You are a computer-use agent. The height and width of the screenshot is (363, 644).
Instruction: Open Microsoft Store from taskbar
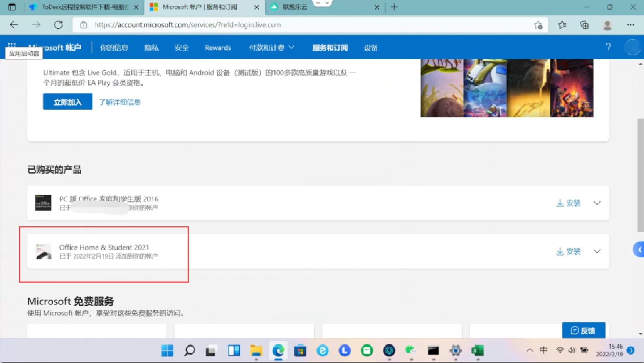300,351
